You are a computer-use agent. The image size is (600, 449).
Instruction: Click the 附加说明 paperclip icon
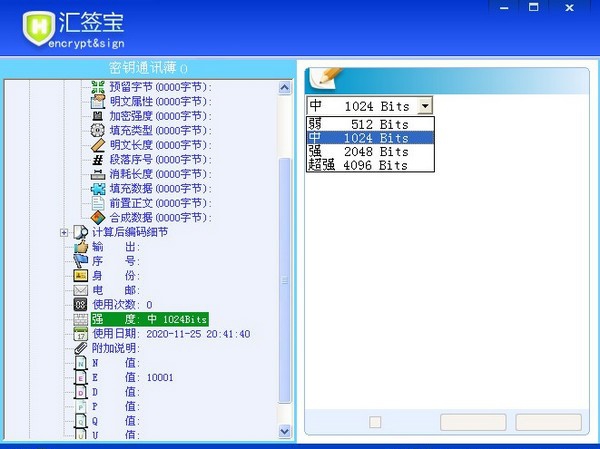(x=80, y=349)
